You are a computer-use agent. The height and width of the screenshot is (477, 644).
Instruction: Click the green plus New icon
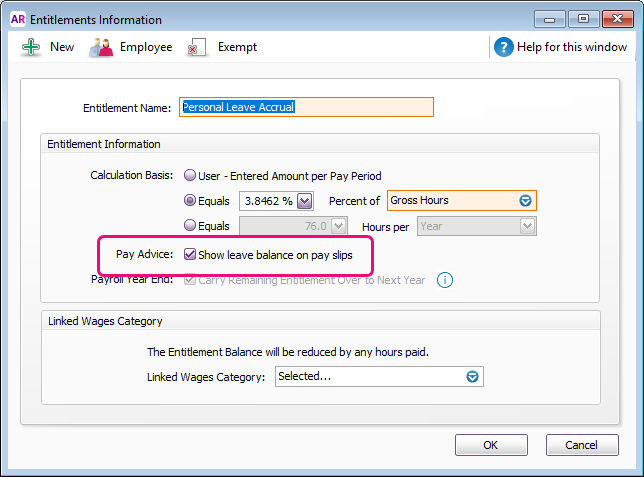31,47
